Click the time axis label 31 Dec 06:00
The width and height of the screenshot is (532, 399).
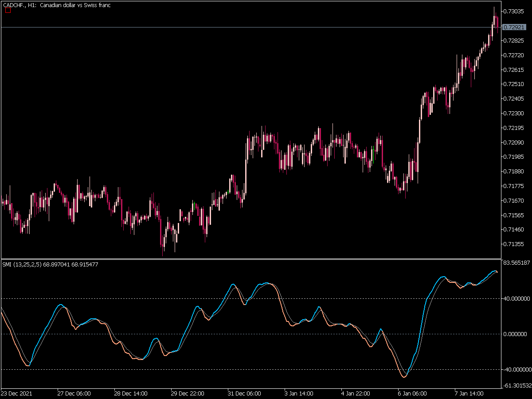coord(244,393)
